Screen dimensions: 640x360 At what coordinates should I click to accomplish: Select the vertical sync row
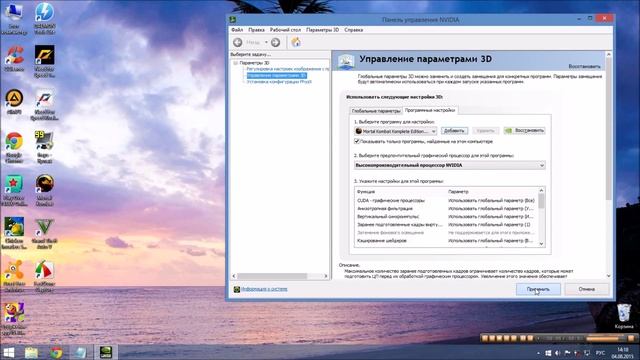pos(447,216)
